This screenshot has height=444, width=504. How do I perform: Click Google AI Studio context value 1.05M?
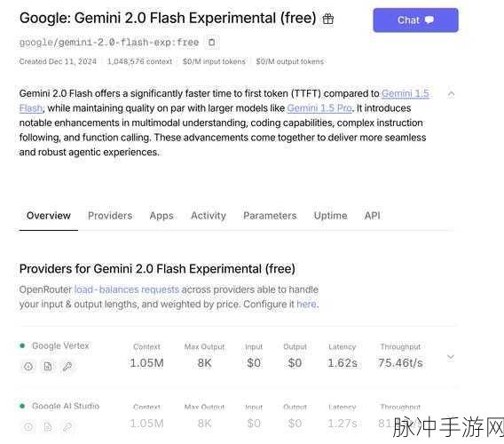pos(147,424)
